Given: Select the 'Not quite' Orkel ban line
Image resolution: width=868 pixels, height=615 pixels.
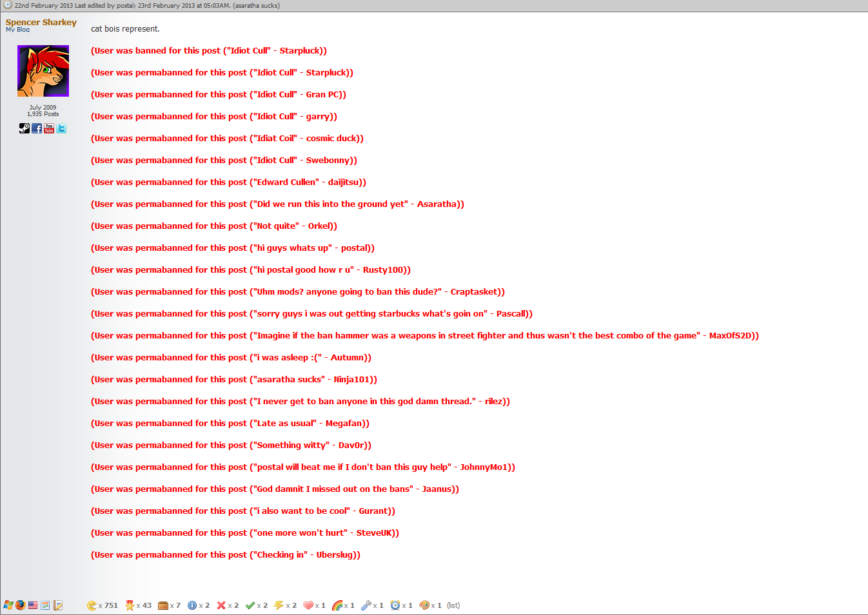Looking at the screenshot, I should [214, 226].
